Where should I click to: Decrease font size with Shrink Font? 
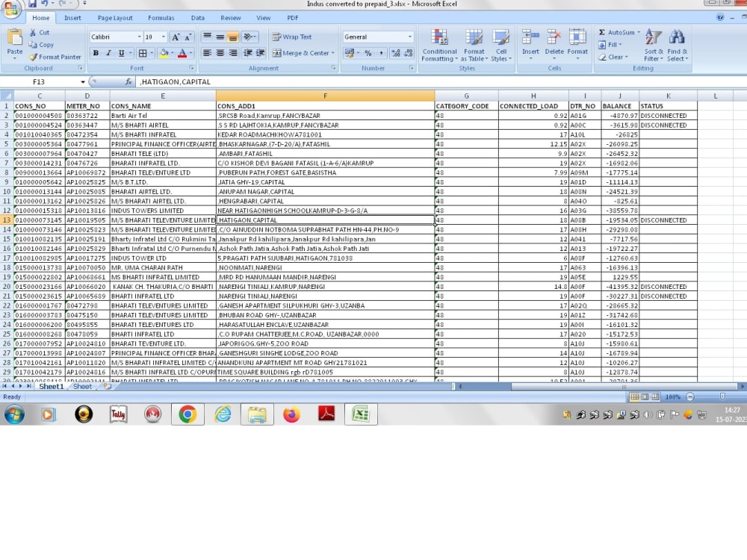[188, 37]
